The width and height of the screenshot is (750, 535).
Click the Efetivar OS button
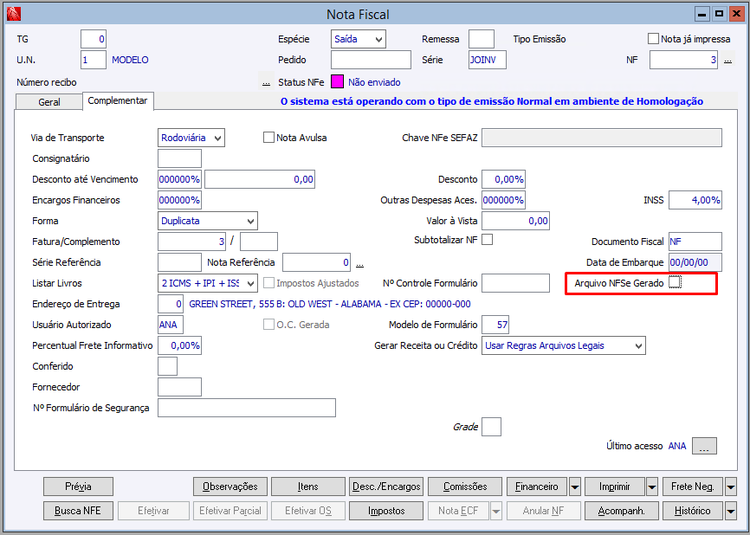308,511
